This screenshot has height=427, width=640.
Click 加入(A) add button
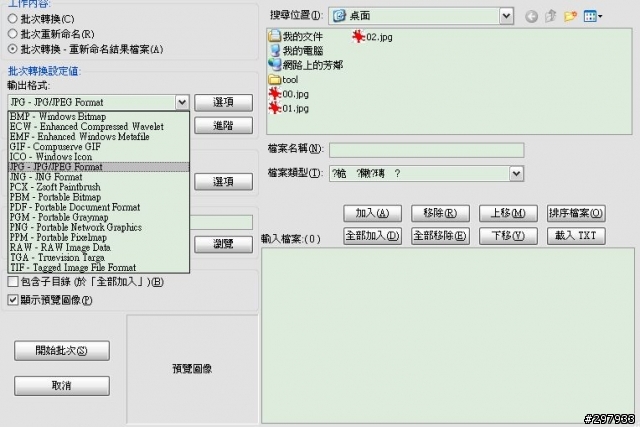[x=372, y=213]
